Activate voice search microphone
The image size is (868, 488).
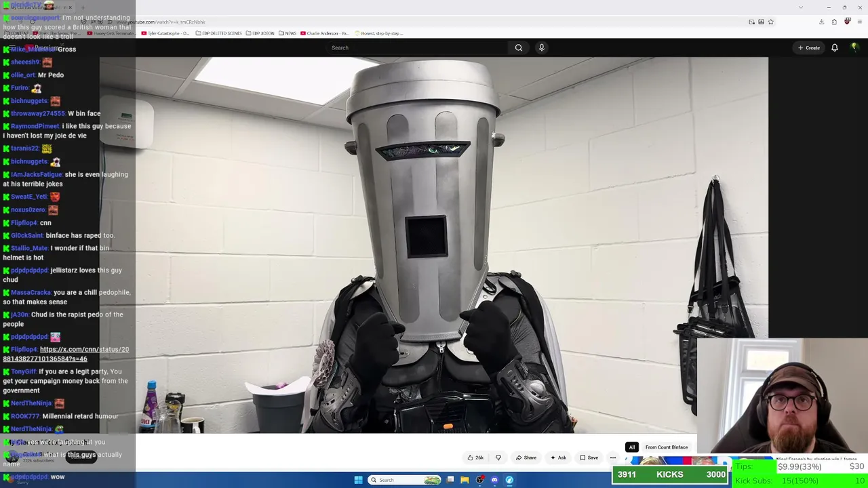click(x=541, y=47)
